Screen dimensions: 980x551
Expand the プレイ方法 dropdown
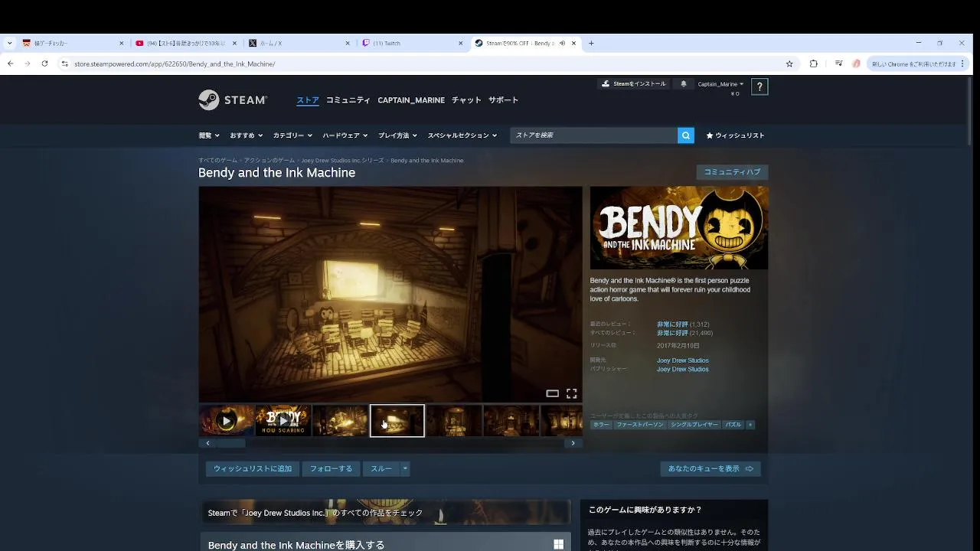[397, 135]
